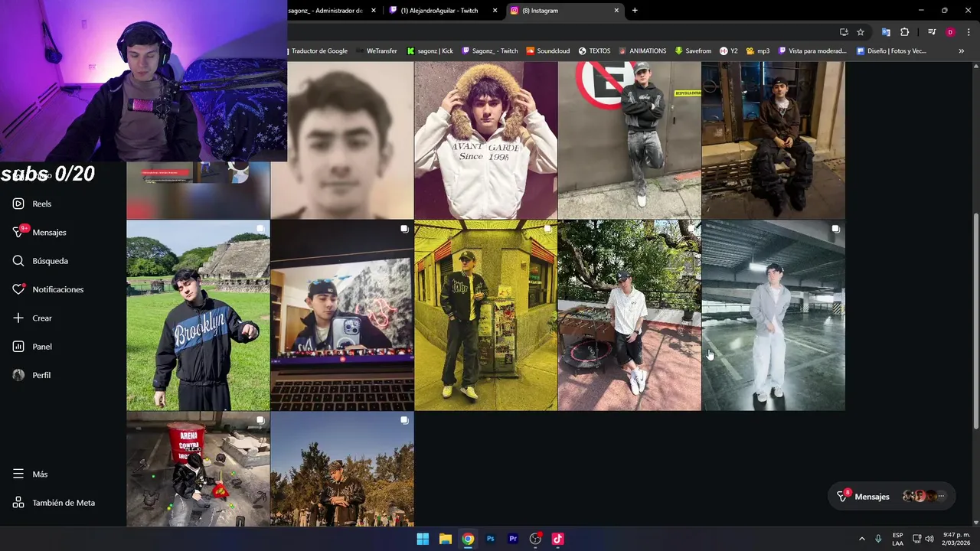
Task: Open the Google Translate extension icon
Action: pyautogui.click(x=886, y=32)
